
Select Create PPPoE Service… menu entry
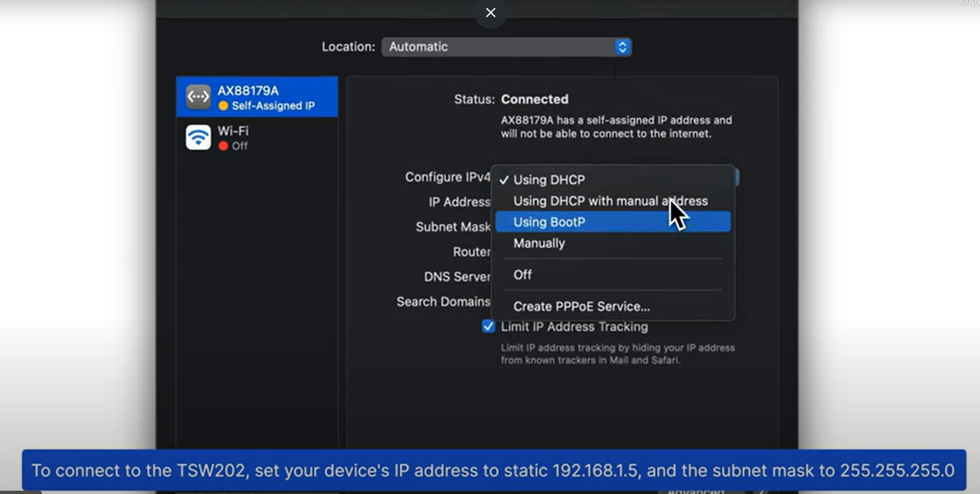point(581,307)
